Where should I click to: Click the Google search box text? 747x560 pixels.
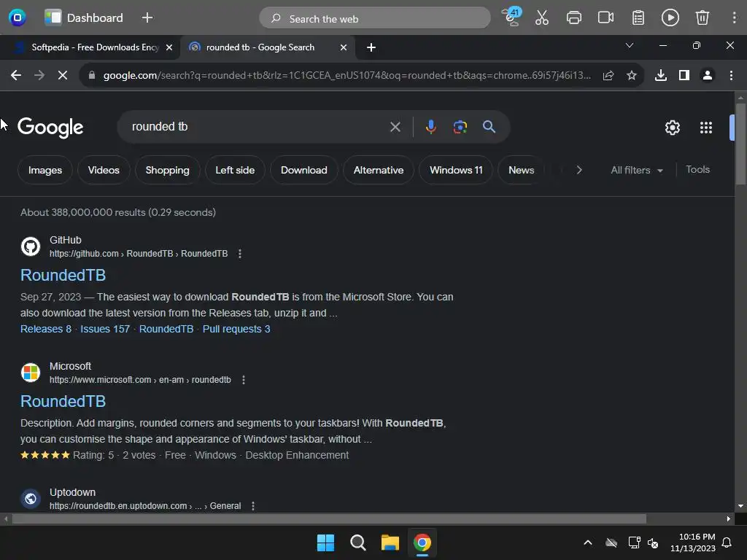point(160,127)
